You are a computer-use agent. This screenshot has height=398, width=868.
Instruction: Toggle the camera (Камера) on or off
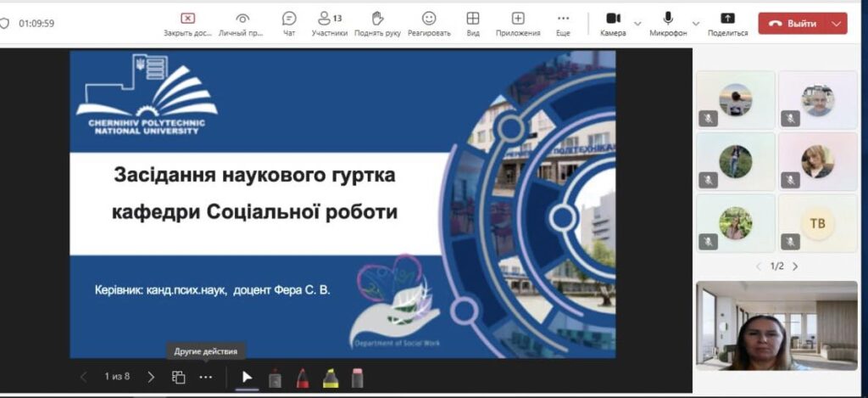tap(613, 22)
